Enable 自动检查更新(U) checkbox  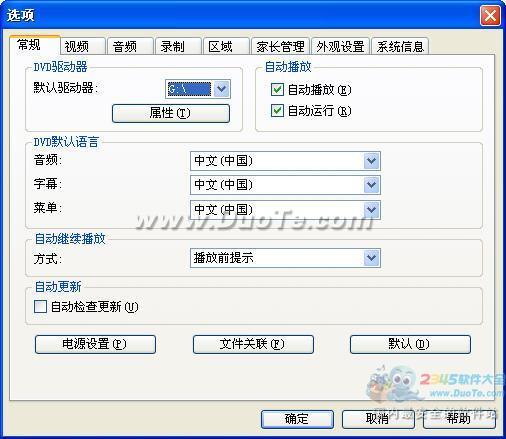40,307
